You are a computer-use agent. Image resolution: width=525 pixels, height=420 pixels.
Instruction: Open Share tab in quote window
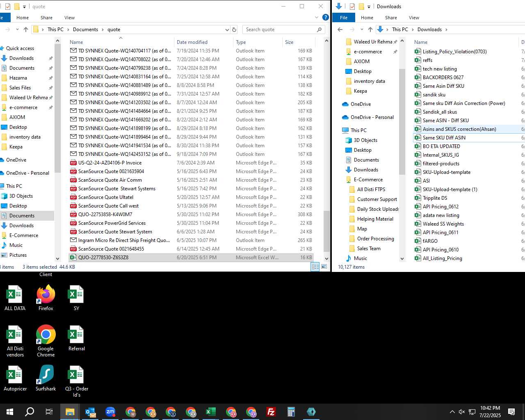(46, 18)
